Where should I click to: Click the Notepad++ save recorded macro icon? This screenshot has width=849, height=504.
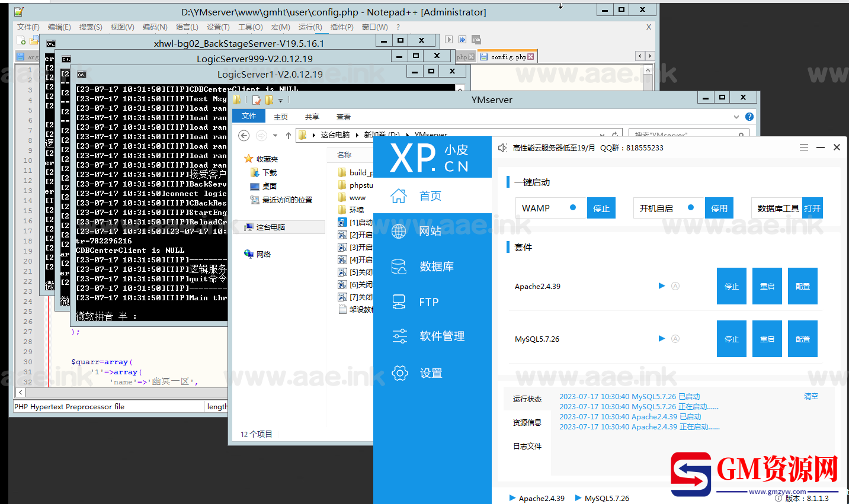tap(476, 40)
